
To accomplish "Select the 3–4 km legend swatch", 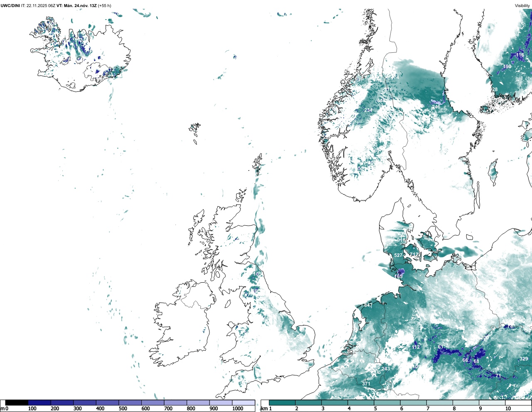I will coord(335,402).
